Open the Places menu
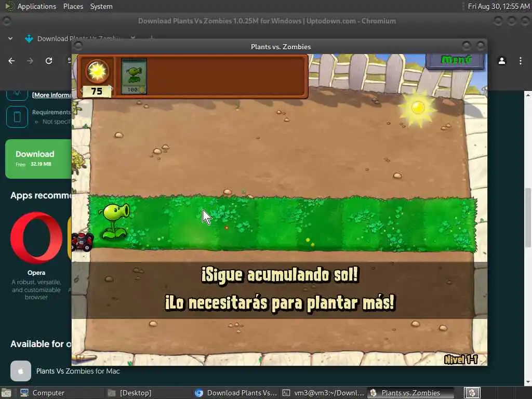 pos(73,6)
